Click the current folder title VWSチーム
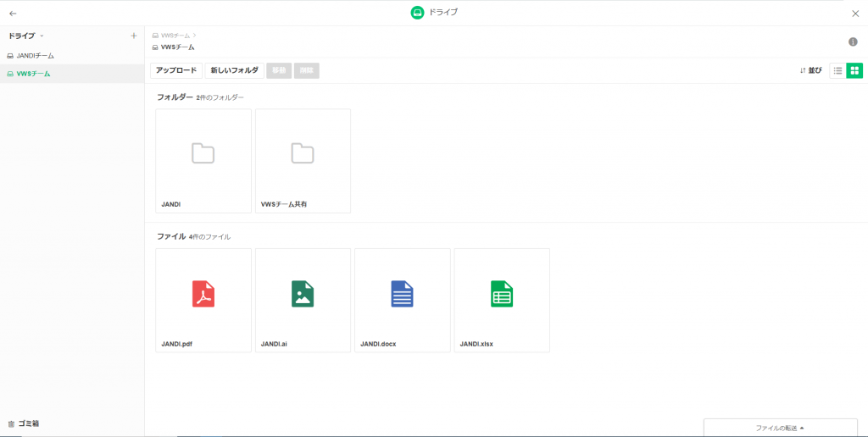 coord(177,47)
